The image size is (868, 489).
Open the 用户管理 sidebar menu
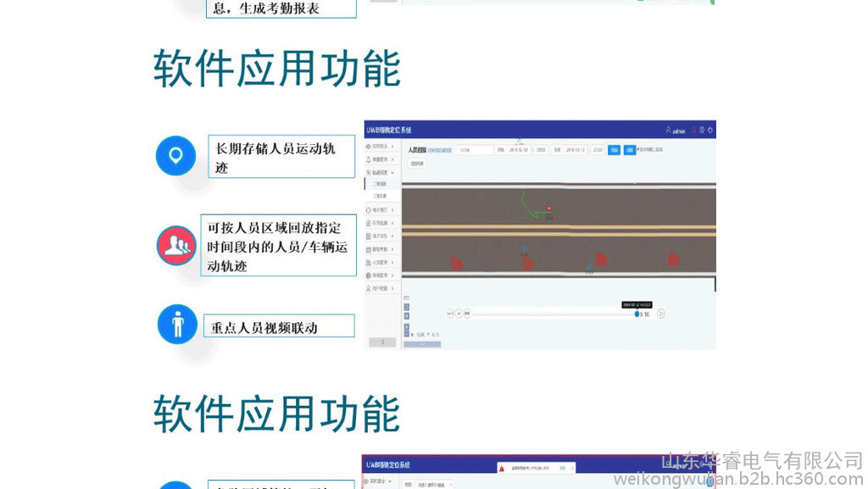(382, 289)
